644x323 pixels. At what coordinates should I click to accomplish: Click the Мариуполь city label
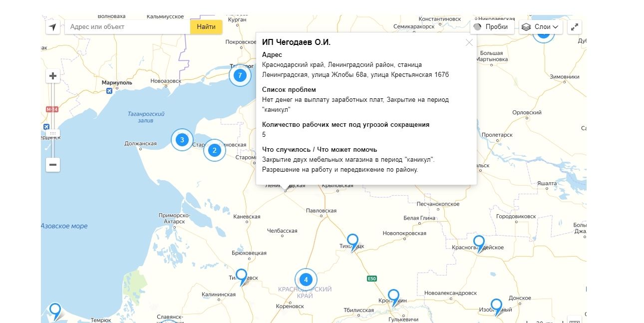click(117, 83)
